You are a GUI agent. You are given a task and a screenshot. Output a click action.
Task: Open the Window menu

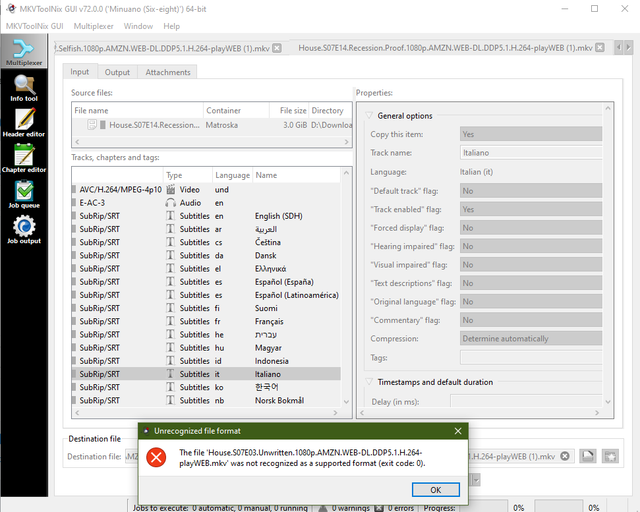(x=138, y=26)
